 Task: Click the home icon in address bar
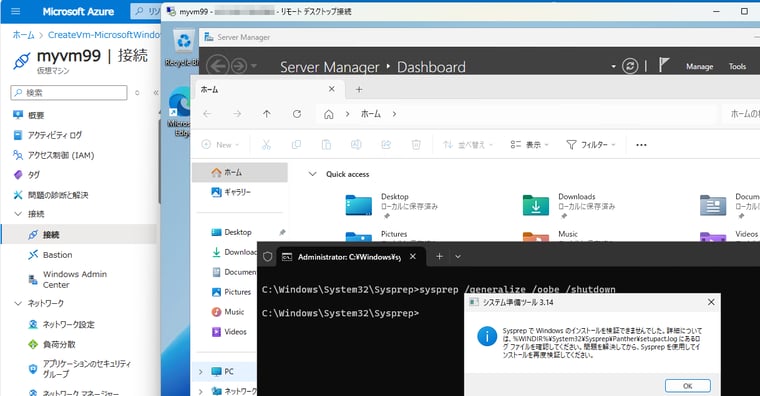(329, 114)
